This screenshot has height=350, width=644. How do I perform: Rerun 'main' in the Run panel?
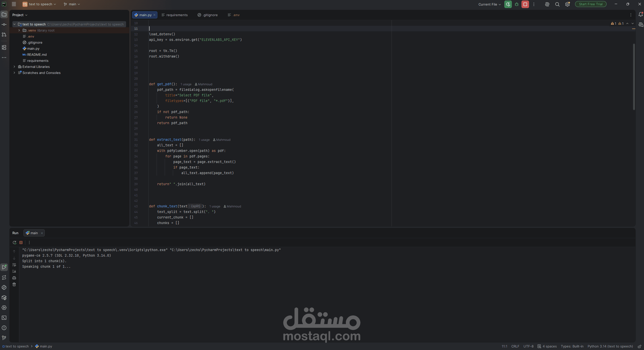(14, 243)
